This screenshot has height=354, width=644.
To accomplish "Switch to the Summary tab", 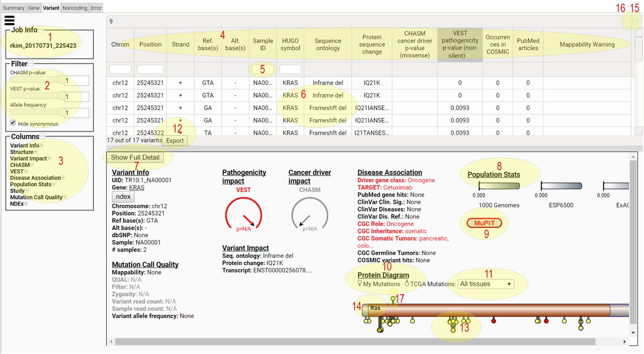I will [x=14, y=8].
